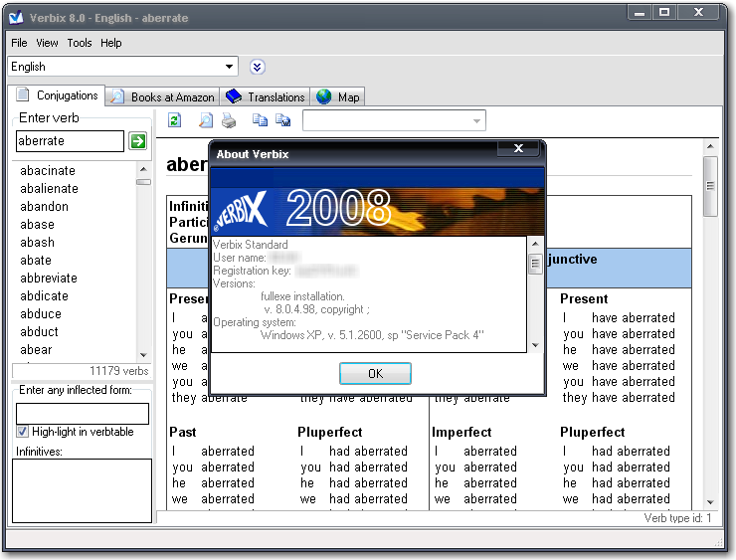Click conjugation pane scroll up arrow

click(x=711, y=146)
